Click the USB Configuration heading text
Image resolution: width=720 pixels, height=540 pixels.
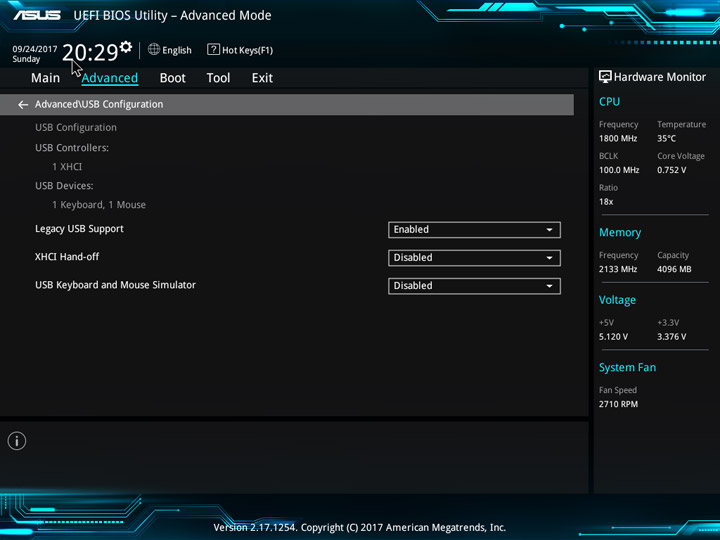[x=76, y=128]
